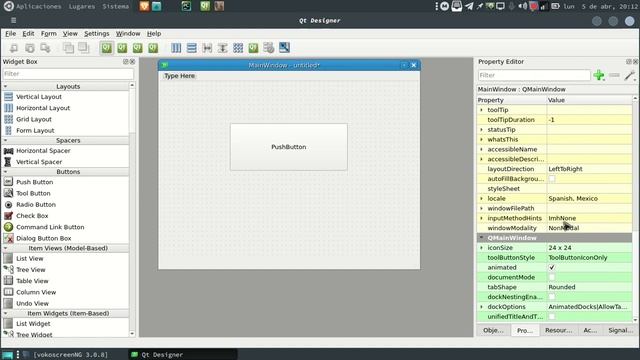
Task: Apply Lay Out in a Grid icon
Action: pos(238,48)
